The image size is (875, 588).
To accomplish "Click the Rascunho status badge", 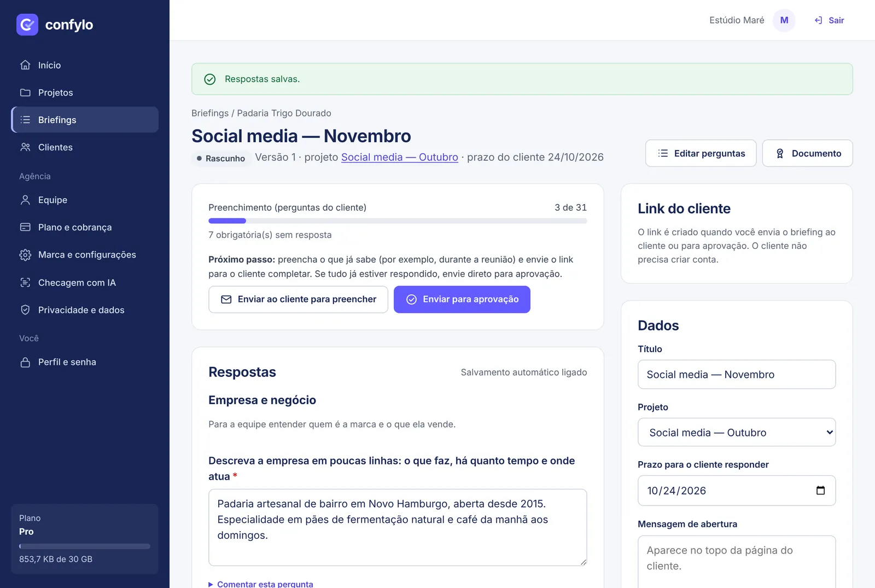I will tap(221, 159).
